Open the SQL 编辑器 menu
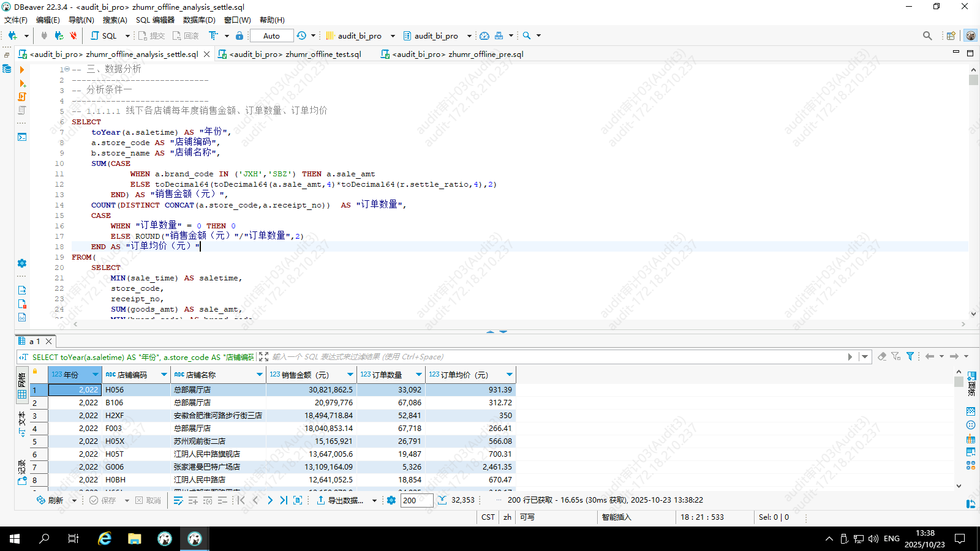Image resolution: width=980 pixels, height=551 pixels. [x=155, y=20]
